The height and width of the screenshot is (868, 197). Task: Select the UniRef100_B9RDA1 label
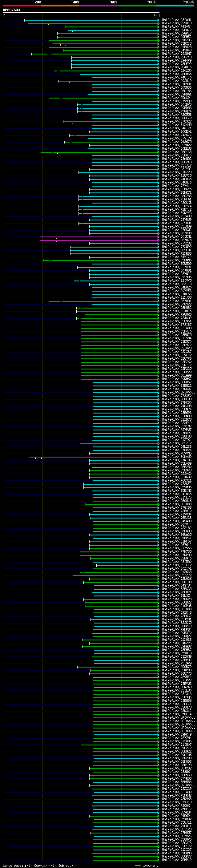click(176, 94)
